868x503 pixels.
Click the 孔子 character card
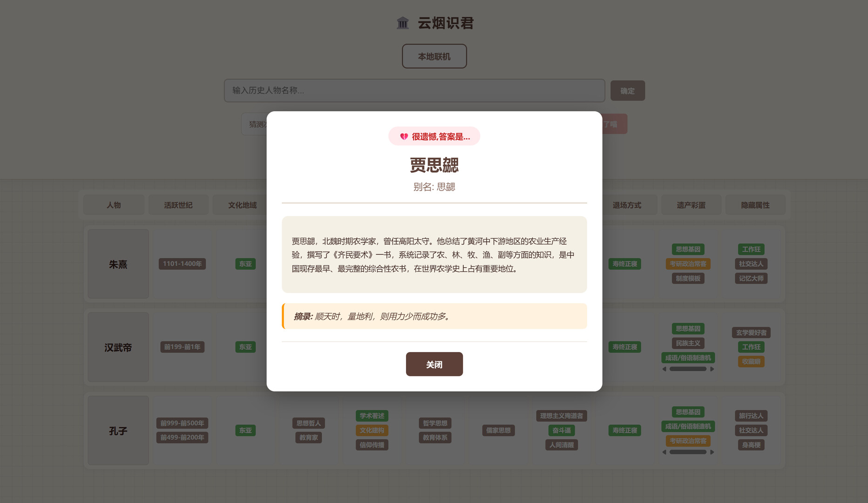(118, 431)
